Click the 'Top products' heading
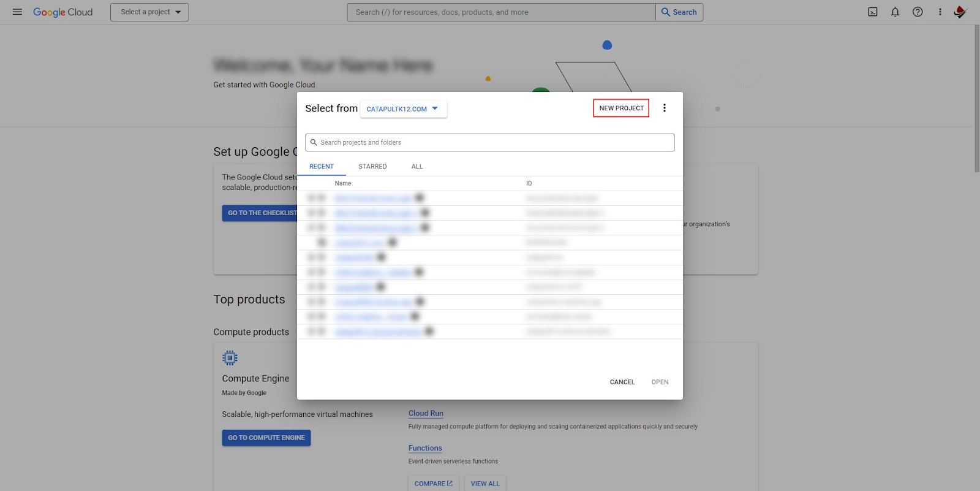The image size is (980, 491). [249, 299]
